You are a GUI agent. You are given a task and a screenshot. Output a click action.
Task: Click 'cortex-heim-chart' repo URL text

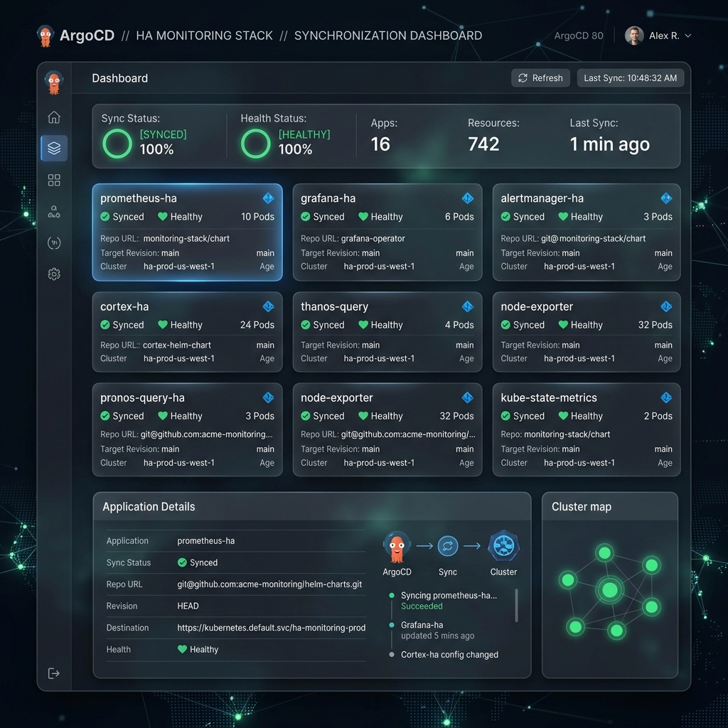[x=177, y=345]
